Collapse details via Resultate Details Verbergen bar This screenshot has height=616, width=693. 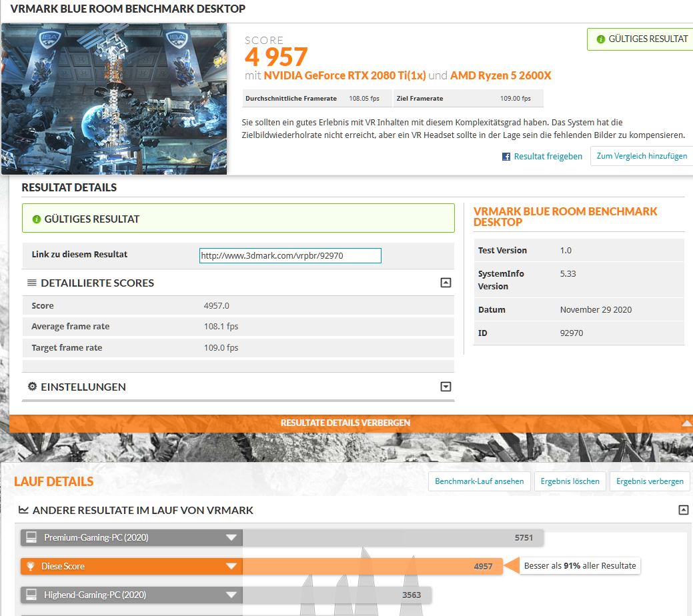[351, 423]
